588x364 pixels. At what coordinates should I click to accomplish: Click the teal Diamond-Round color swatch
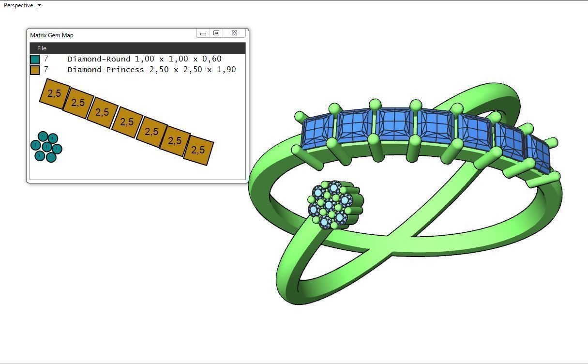[35, 59]
